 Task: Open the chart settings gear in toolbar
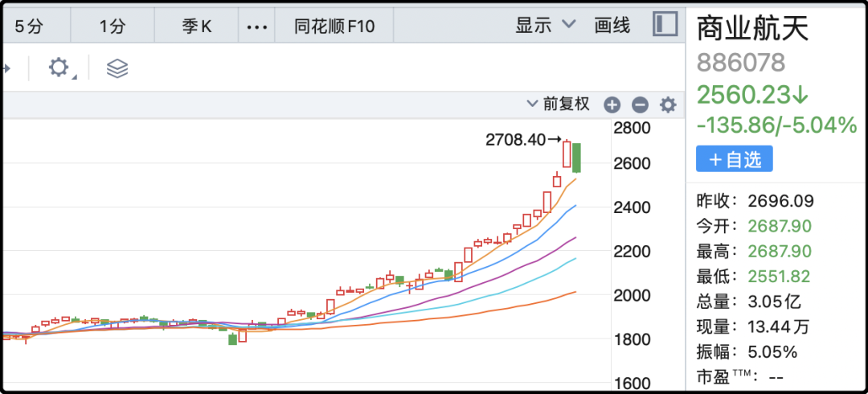59,68
